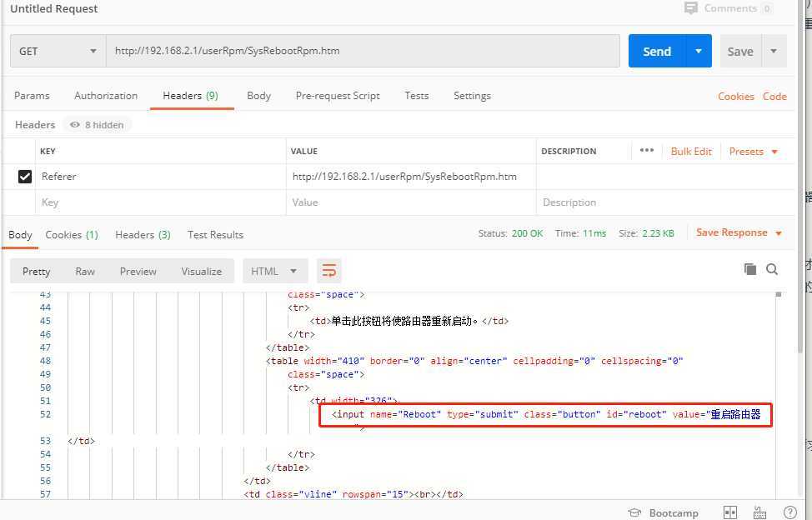
Task: Toggle the 8 hidden headers eye button
Action: point(98,125)
